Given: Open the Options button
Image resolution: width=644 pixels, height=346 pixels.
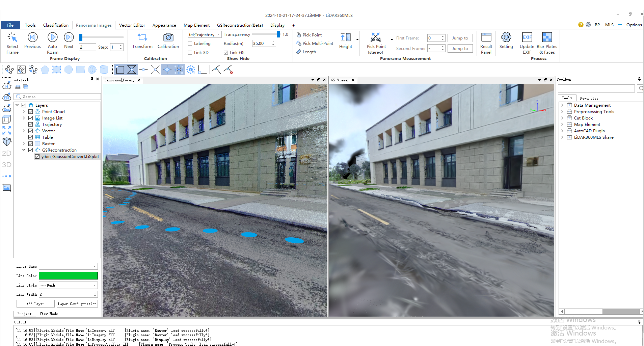Looking at the screenshot, I should 634,25.
